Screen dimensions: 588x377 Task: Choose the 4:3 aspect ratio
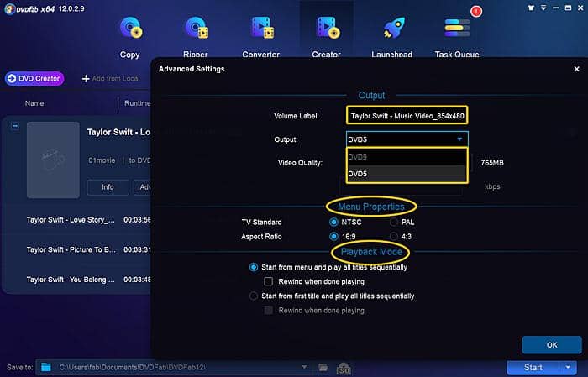click(394, 237)
